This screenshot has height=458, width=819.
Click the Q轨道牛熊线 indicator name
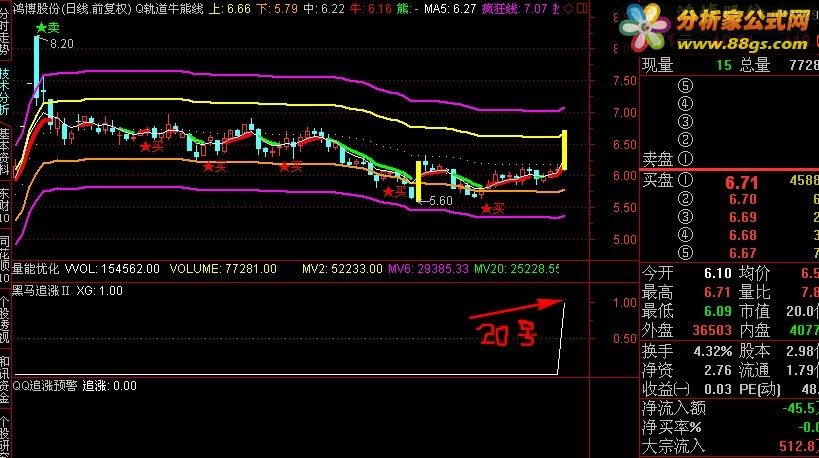pos(169,8)
